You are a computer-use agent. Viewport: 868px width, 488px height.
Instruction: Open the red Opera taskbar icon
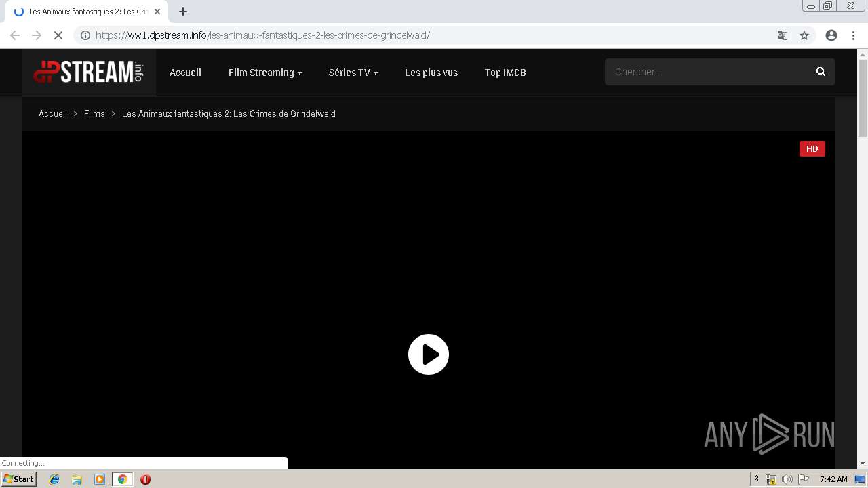pyautogui.click(x=145, y=479)
